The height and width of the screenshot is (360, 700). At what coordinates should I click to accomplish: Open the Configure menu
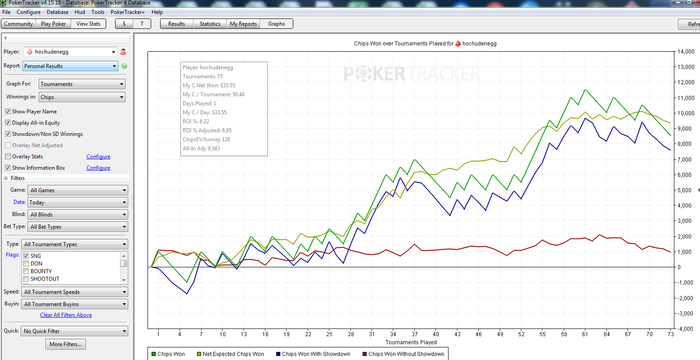click(x=29, y=12)
